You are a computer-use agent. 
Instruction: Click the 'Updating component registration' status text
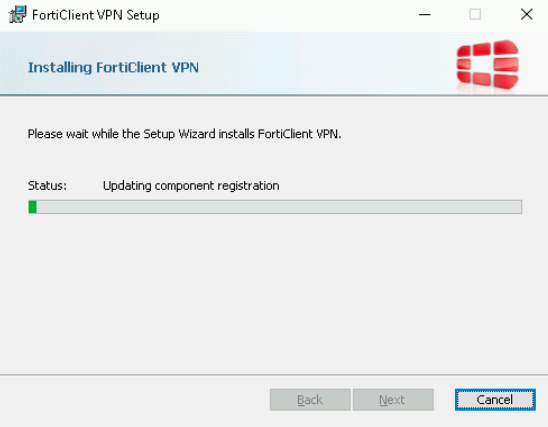[x=191, y=186]
